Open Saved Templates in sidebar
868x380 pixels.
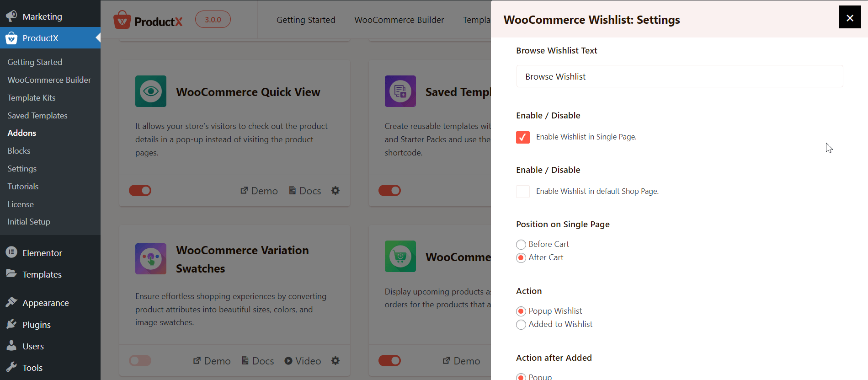(x=37, y=115)
